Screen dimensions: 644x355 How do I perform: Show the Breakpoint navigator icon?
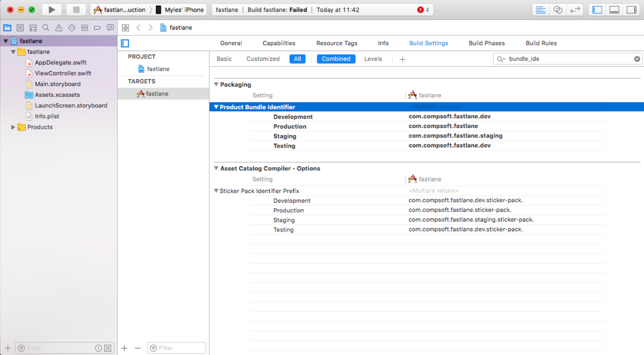click(x=97, y=28)
